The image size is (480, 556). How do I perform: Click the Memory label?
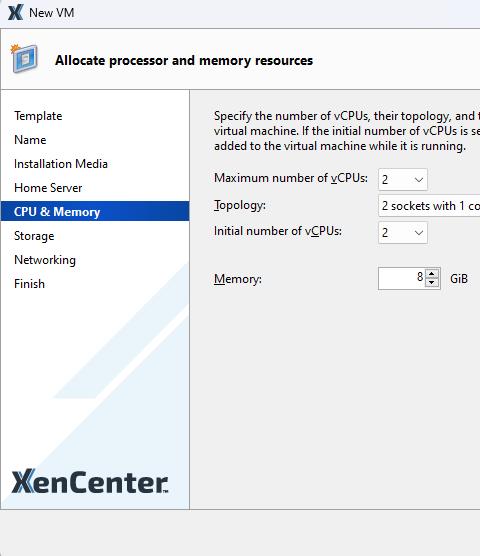click(x=238, y=279)
